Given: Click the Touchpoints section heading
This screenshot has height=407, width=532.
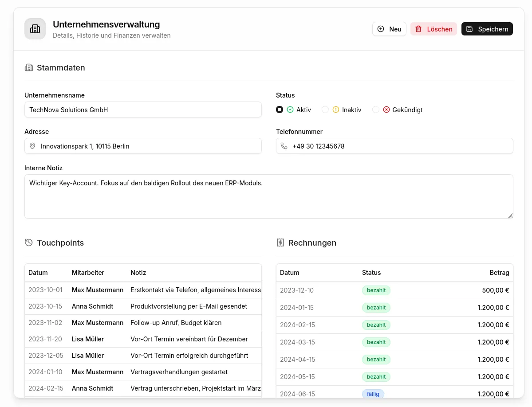Looking at the screenshot, I should pyautogui.click(x=60, y=243).
